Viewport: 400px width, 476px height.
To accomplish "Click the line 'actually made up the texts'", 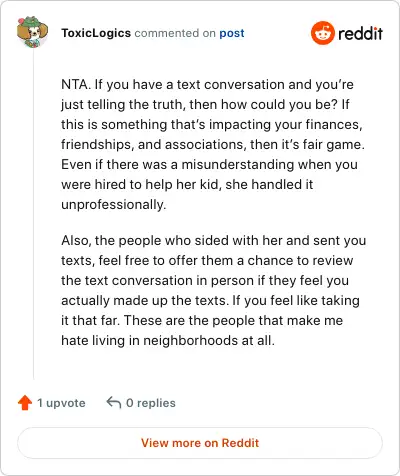I will coord(210,300).
